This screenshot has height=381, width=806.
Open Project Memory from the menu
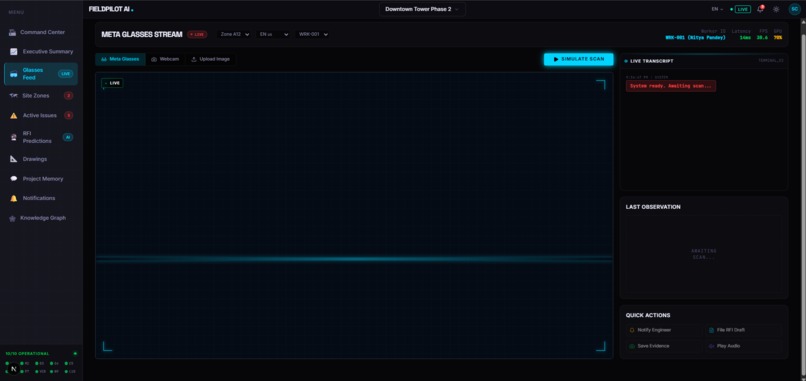pyautogui.click(x=41, y=179)
